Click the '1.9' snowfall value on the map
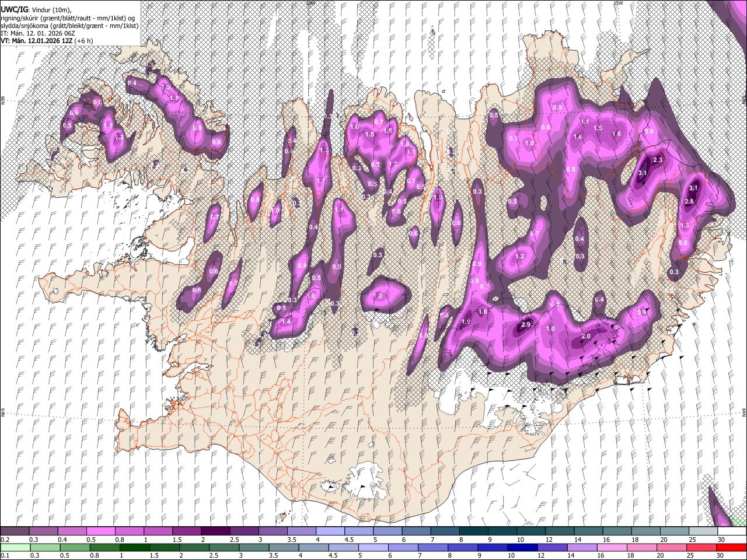Image resolution: width=747 pixels, height=560 pixels. tap(466, 321)
